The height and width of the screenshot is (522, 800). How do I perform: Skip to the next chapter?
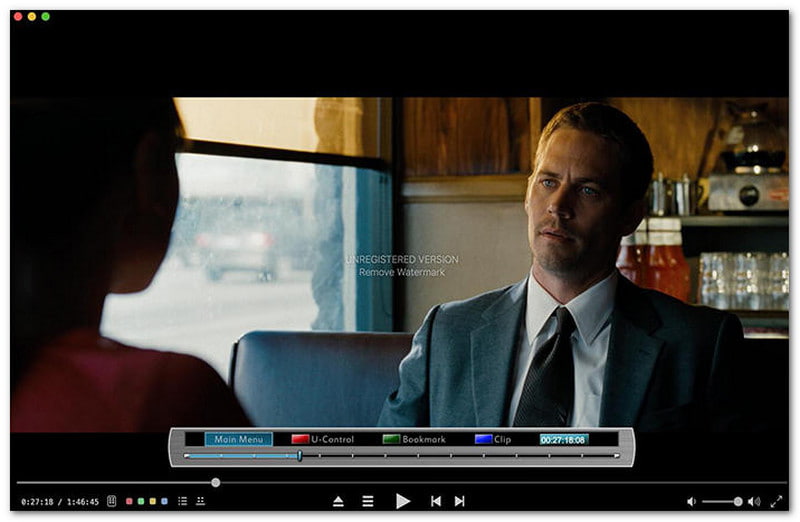pyautogui.click(x=460, y=501)
